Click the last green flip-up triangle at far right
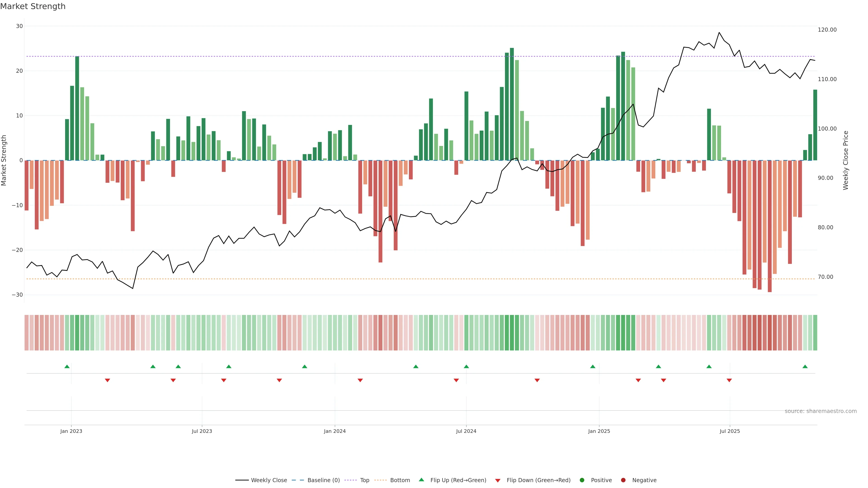The width and height of the screenshot is (868, 488). [x=805, y=366]
